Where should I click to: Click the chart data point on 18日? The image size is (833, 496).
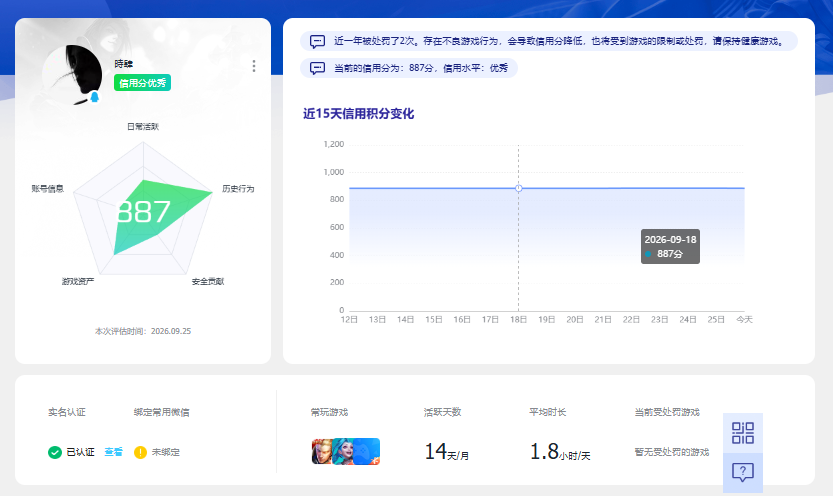518,188
